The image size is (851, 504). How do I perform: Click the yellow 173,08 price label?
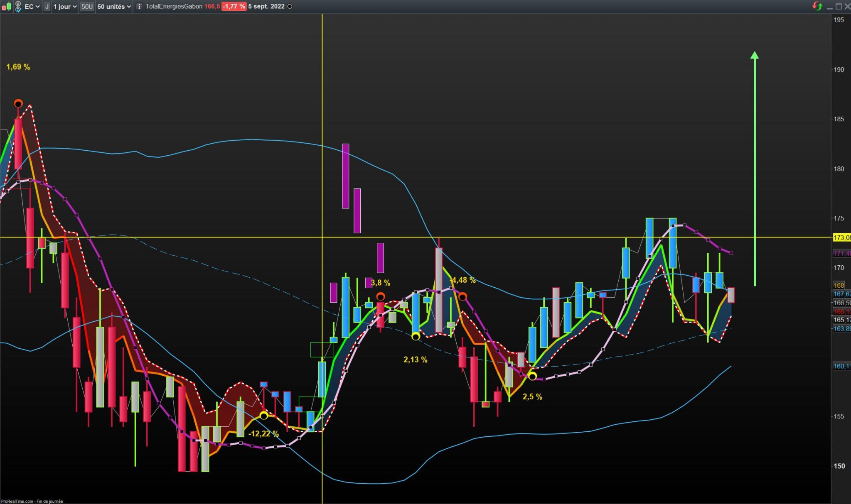[841, 237]
